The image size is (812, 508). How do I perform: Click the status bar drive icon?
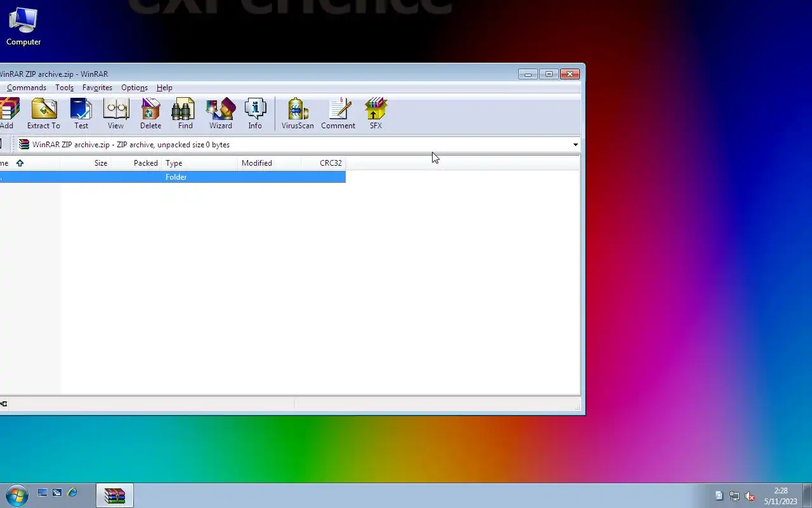point(4,404)
